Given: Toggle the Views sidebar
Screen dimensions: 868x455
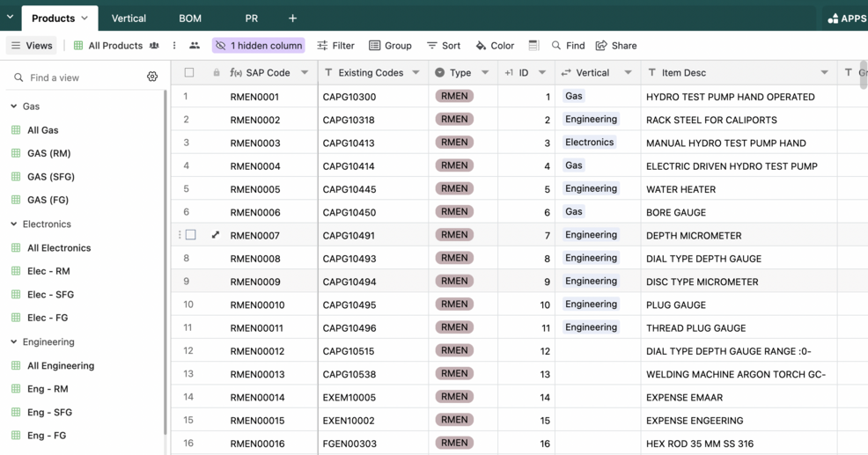Looking at the screenshot, I should pyautogui.click(x=32, y=45).
